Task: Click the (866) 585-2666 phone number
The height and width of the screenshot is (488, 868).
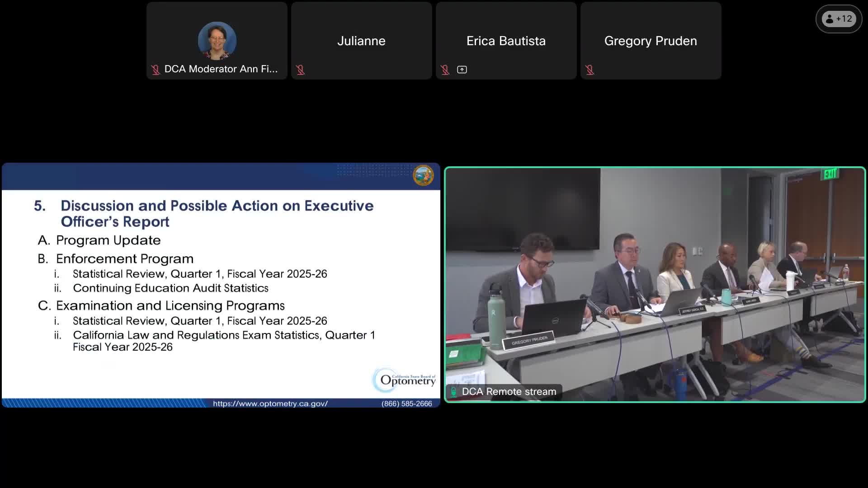Action: (406, 404)
